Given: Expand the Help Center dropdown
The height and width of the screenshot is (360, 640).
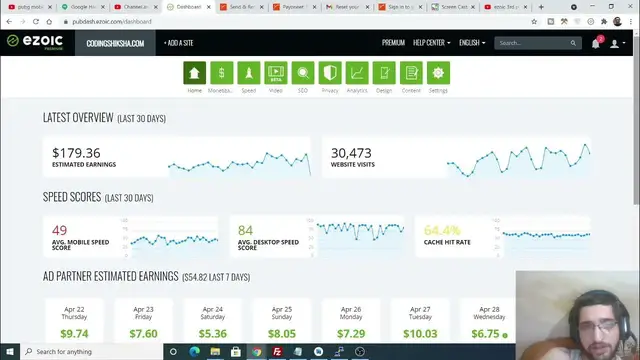Looking at the screenshot, I should pyautogui.click(x=431, y=43).
